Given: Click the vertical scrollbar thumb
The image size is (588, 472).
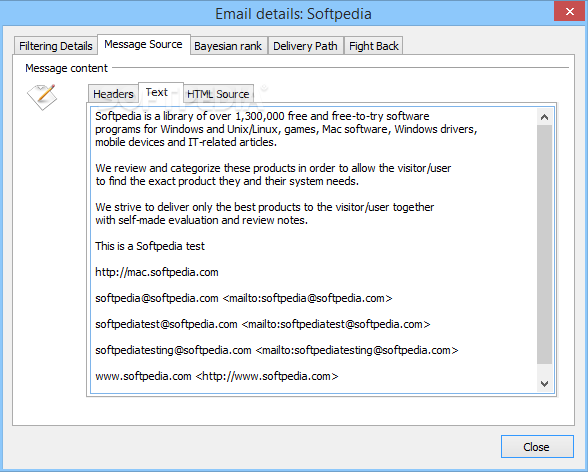Looking at the screenshot, I should tap(544, 245).
